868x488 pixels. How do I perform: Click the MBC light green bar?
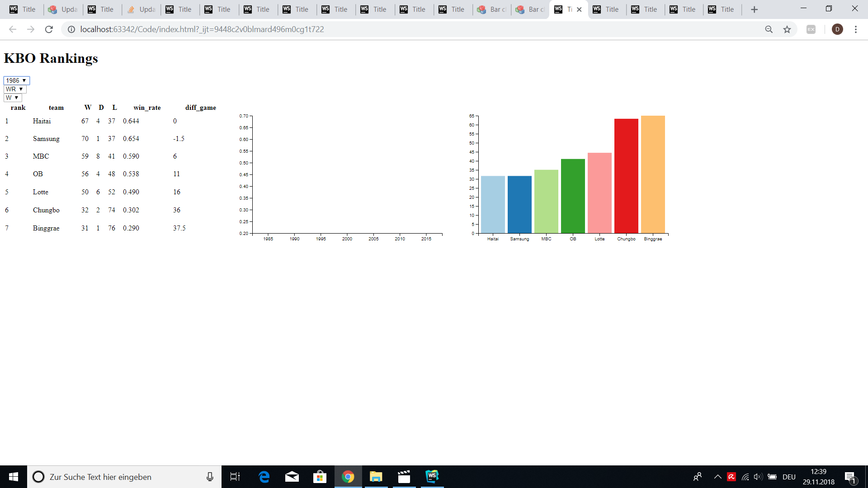point(546,202)
